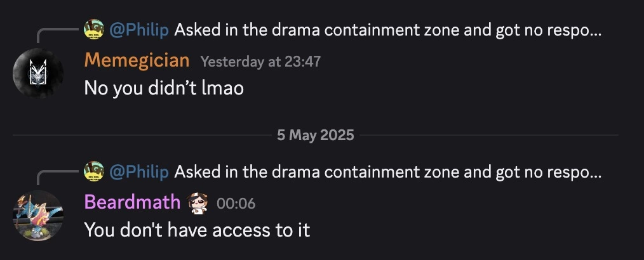The image size is (644, 260).
Task: Click the truncation ellipsis ending the top reply preview
Action: tap(596, 34)
